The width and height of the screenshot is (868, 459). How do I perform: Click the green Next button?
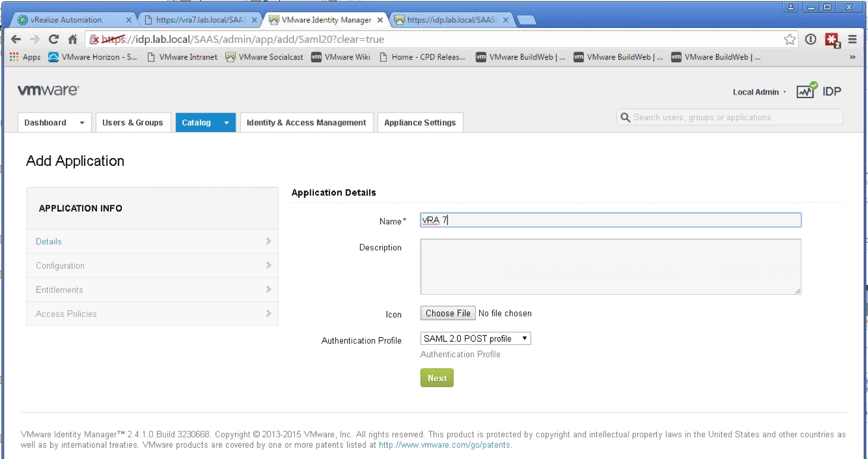(437, 378)
